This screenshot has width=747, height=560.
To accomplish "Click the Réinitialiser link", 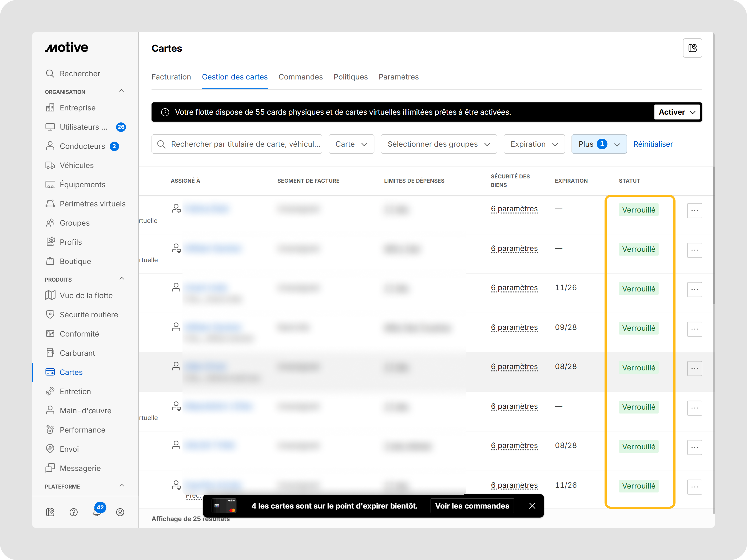I will point(653,145).
